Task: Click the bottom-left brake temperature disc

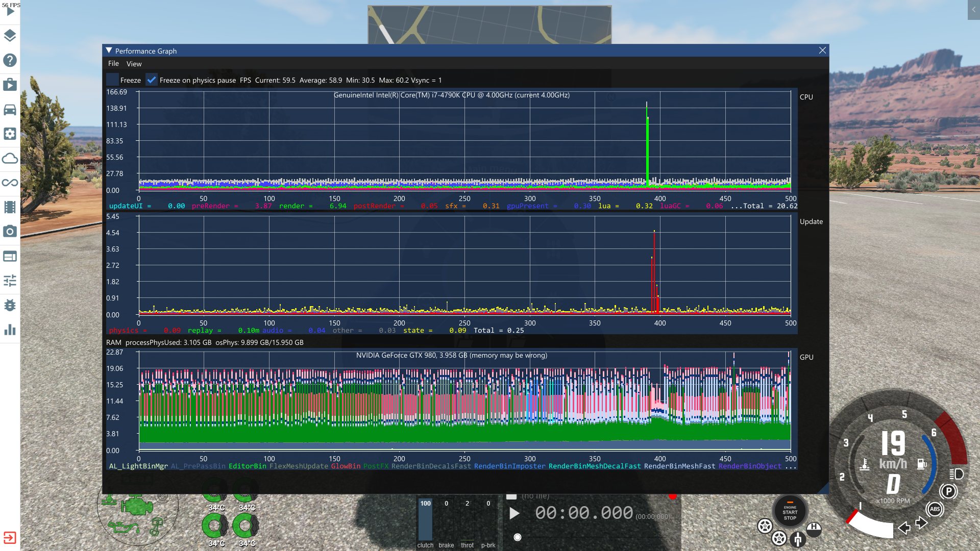Action: tap(215, 527)
